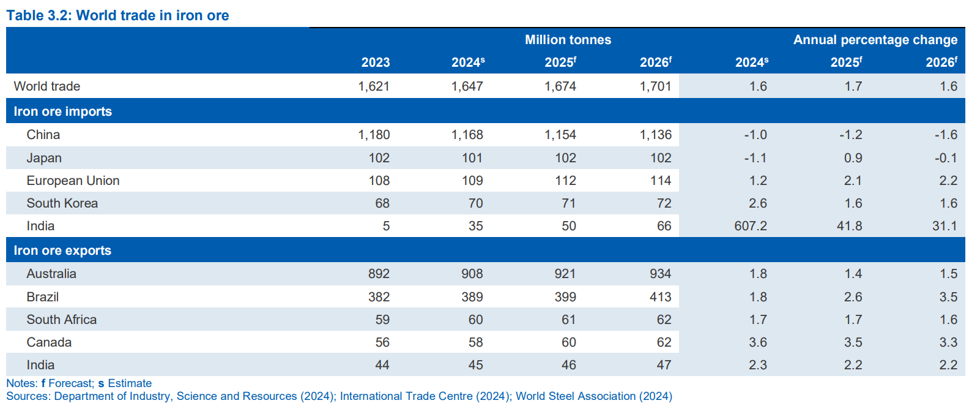Select Brazil exports value 399
980x403 pixels.
(x=566, y=297)
